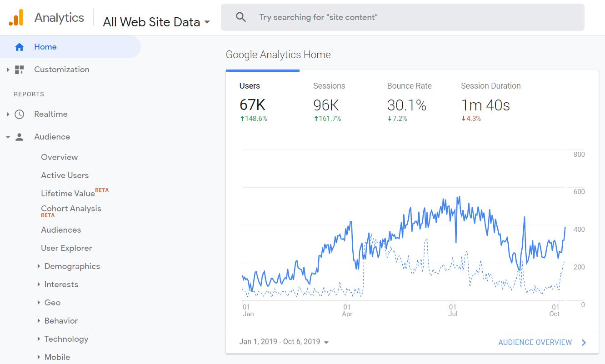Expand the Mobile submenu
This screenshot has height=364, width=605.
pos(39,357)
